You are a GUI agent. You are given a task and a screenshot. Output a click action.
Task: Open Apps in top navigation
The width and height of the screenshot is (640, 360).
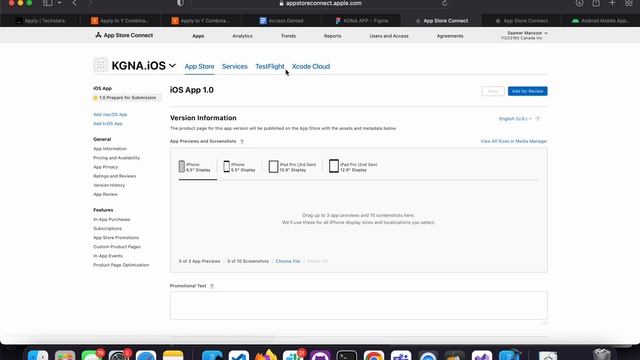[198, 36]
